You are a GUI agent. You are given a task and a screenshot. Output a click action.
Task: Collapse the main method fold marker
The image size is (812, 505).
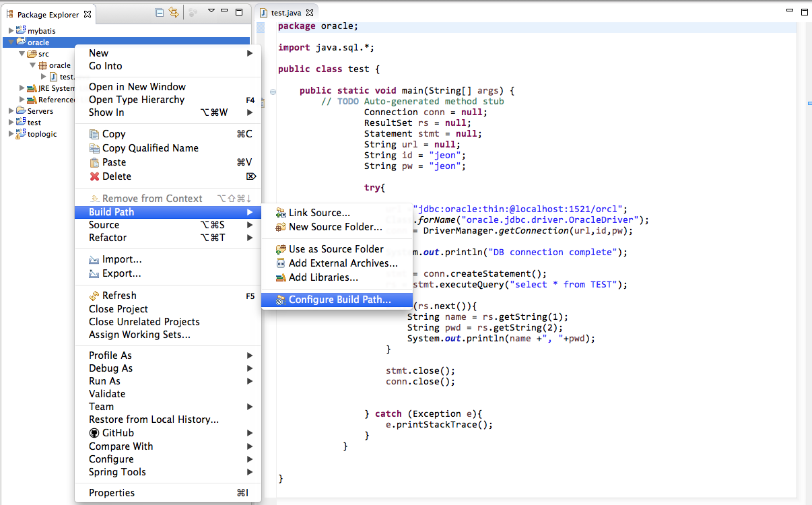click(273, 92)
